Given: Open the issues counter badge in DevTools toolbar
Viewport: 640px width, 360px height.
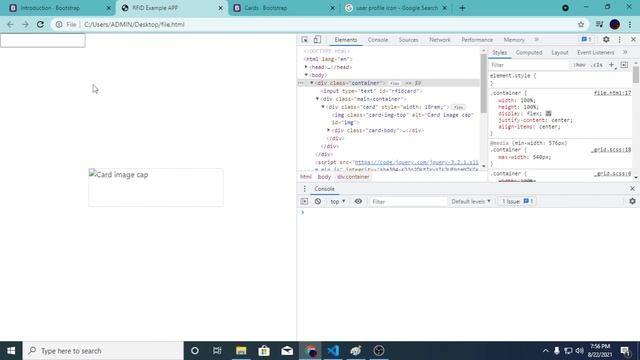Looking at the screenshot, I should pos(587,40).
